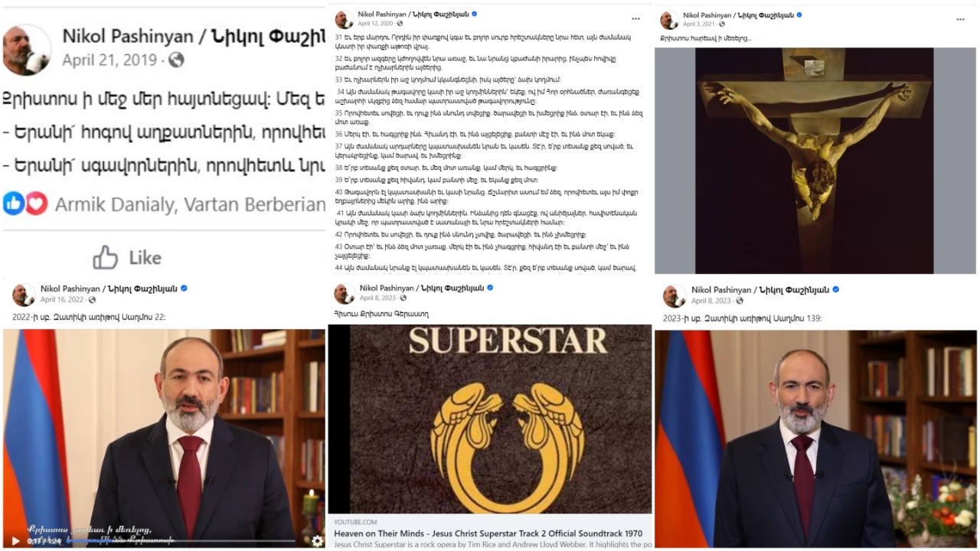
Task: Click the blue thumbs-up reaction icon
Action: pyautogui.click(x=14, y=203)
